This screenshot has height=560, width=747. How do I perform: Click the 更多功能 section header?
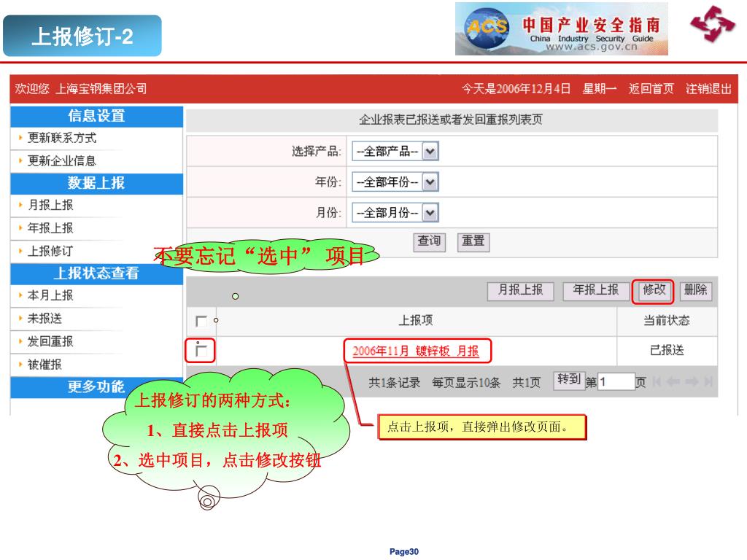(97, 386)
